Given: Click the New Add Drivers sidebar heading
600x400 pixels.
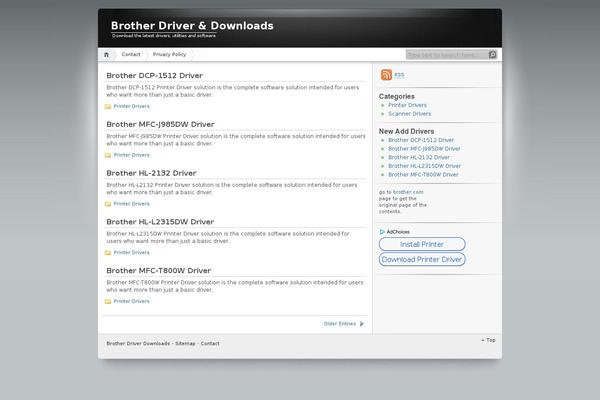Looking at the screenshot, I should [x=406, y=131].
